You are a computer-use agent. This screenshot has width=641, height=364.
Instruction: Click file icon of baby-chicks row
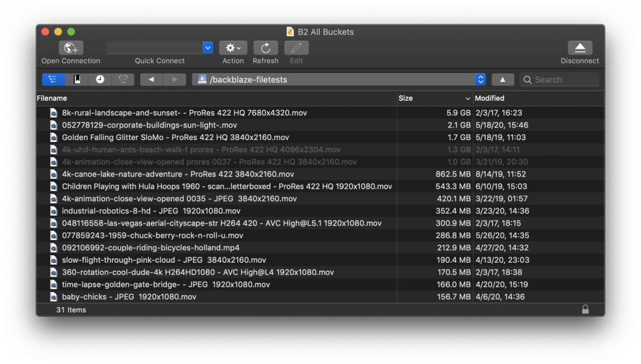click(x=54, y=296)
